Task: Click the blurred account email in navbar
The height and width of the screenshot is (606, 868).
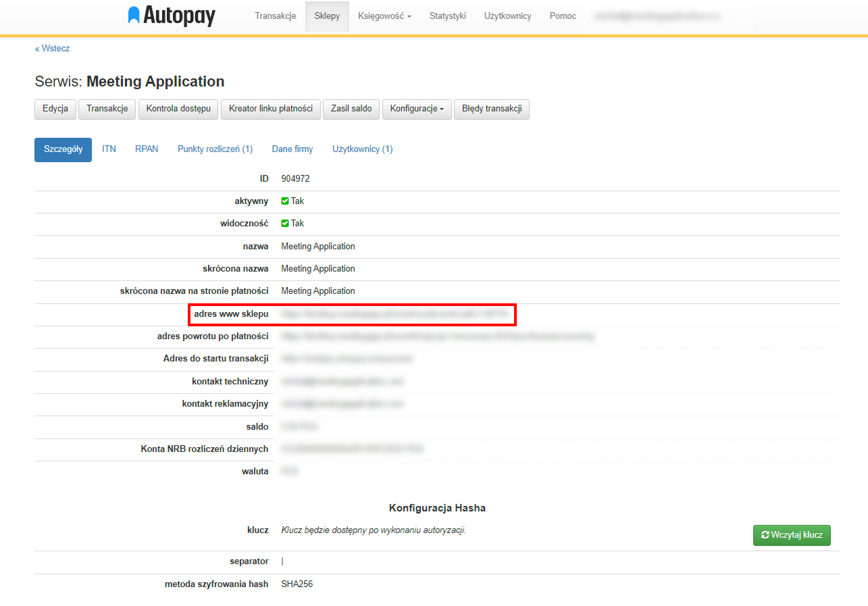Action: (x=657, y=16)
